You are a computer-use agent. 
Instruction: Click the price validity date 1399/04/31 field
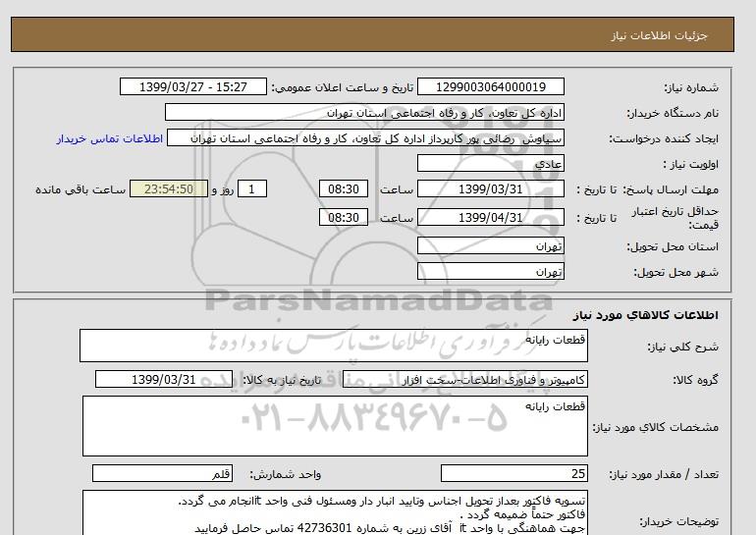point(490,217)
